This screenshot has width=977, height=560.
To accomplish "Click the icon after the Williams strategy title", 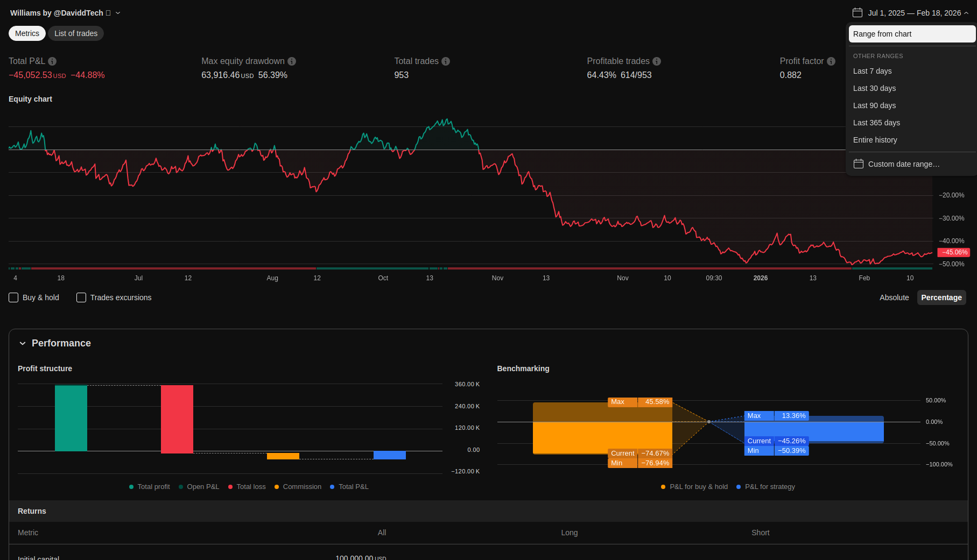I will [x=108, y=13].
